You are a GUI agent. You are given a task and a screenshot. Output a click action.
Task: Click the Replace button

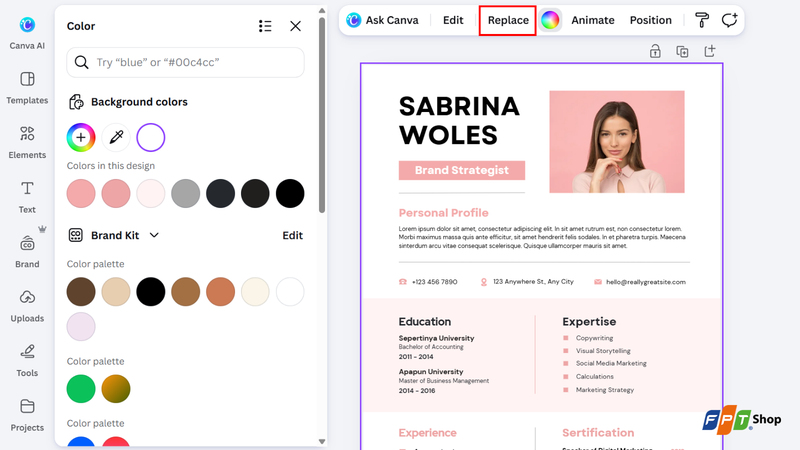[x=508, y=20]
